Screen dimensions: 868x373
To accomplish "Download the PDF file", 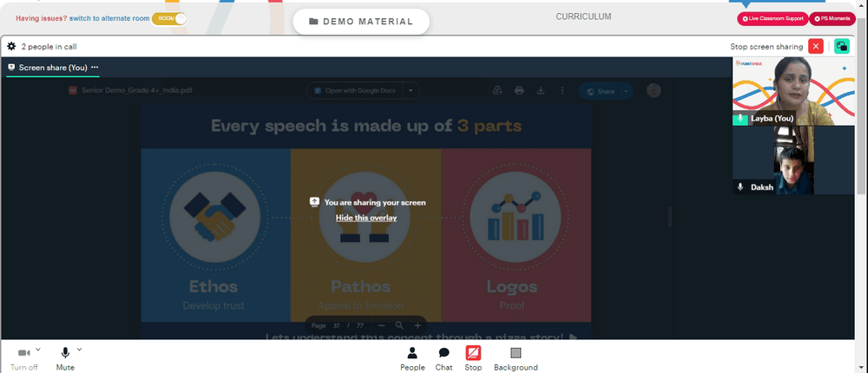I will pos(541,91).
